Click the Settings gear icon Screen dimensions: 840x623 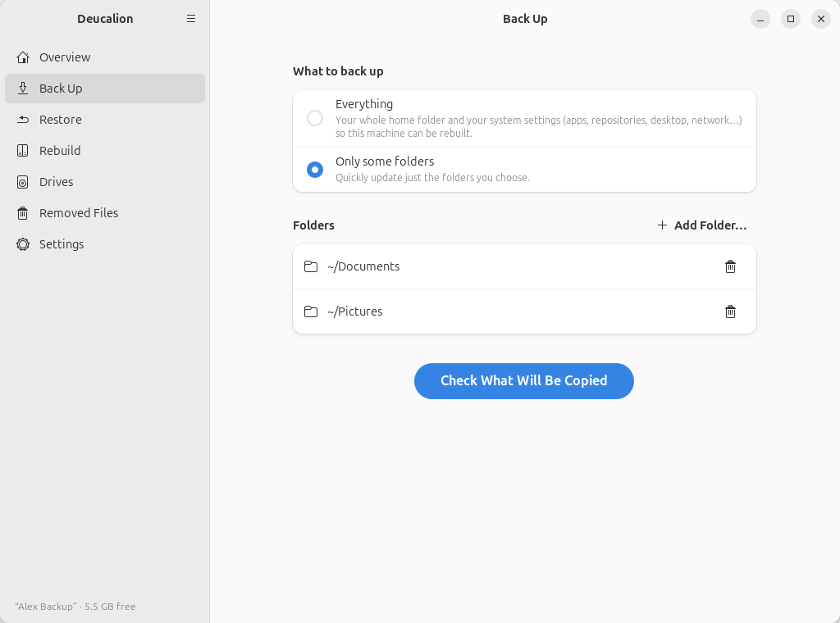pos(22,244)
